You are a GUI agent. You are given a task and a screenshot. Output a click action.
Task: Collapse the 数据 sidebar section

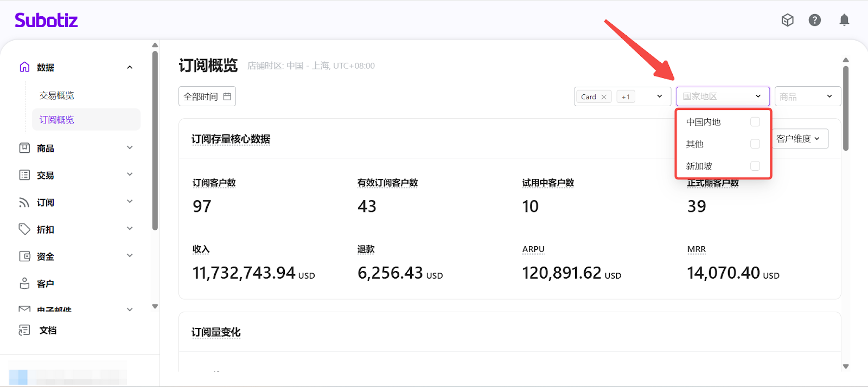130,67
